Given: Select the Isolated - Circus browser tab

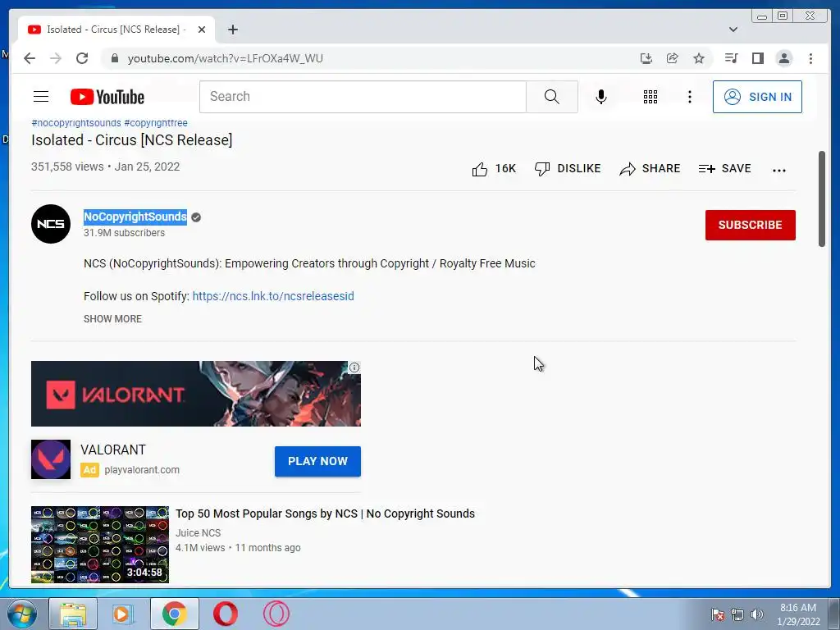Looking at the screenshot, I should click(115, 30).
